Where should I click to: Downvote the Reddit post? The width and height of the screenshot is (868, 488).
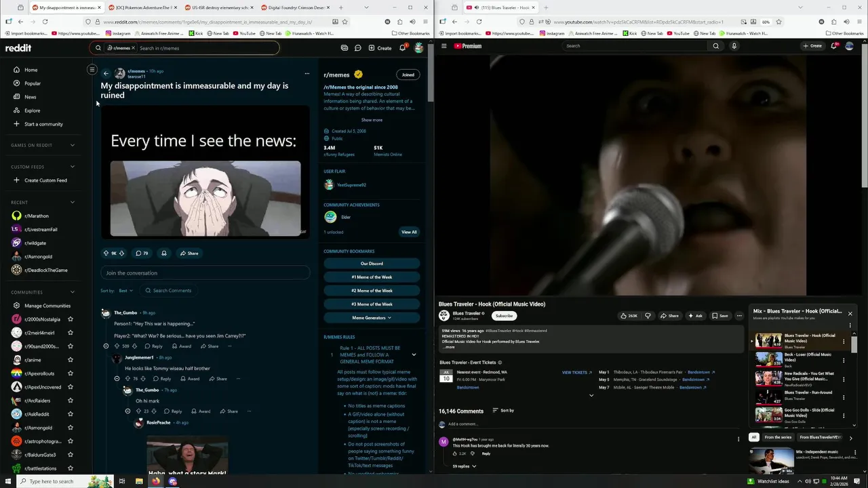point(121,253)
